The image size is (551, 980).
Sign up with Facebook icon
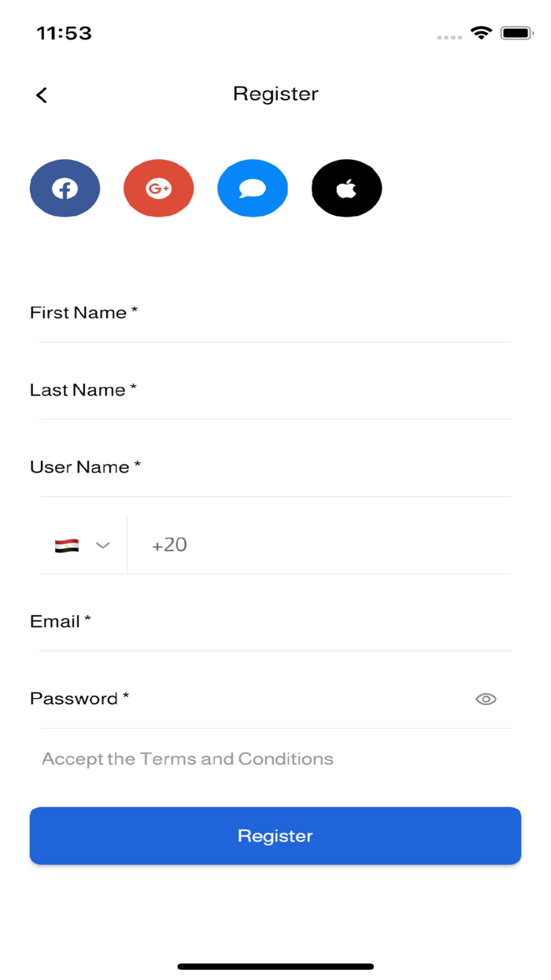[x=65, y=188]
